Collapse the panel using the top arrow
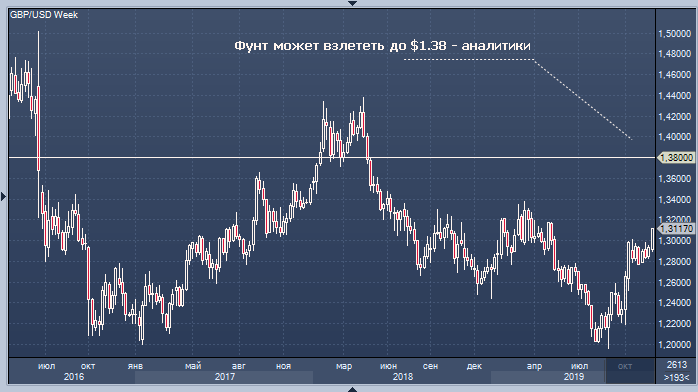 click(352, 3)
